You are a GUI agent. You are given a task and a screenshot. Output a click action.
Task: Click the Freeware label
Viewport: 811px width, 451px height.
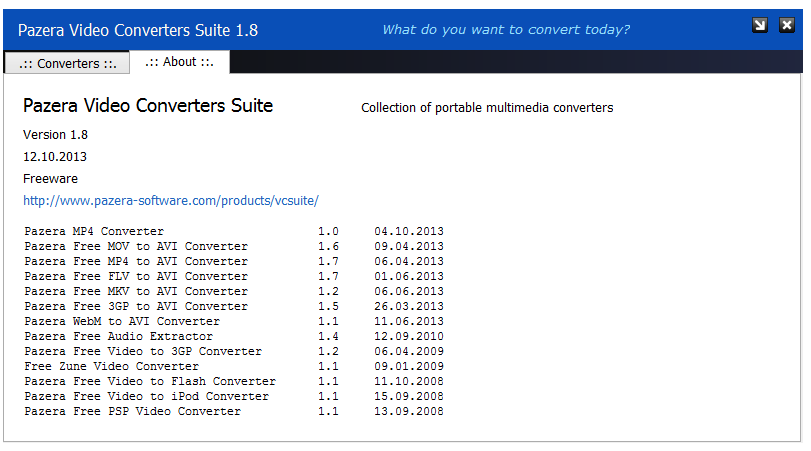pyautogui.click(x=50, y=178)
